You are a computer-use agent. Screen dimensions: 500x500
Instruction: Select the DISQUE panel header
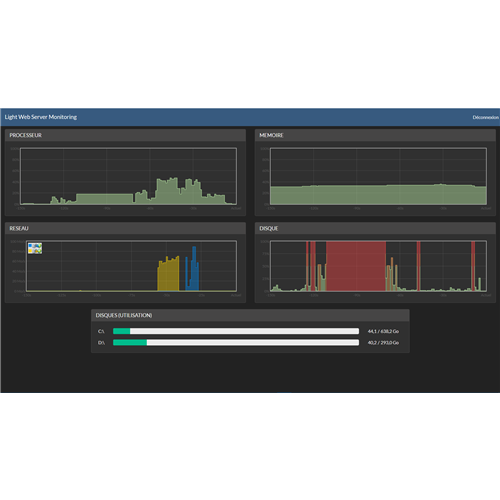click(375, 228)
